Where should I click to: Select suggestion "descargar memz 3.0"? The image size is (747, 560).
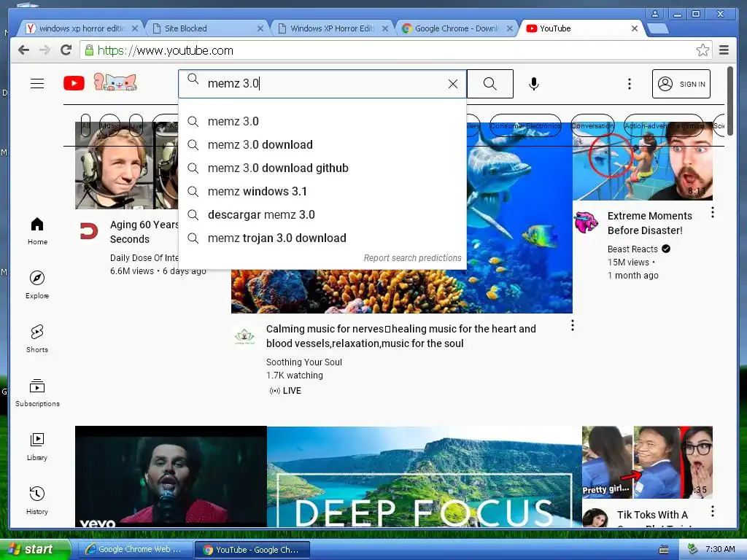[x=322, y=215]
